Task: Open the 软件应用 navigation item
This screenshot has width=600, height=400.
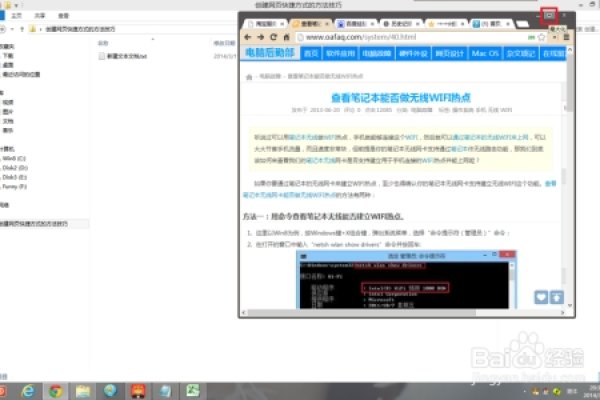Action: [x=340, y=53]
